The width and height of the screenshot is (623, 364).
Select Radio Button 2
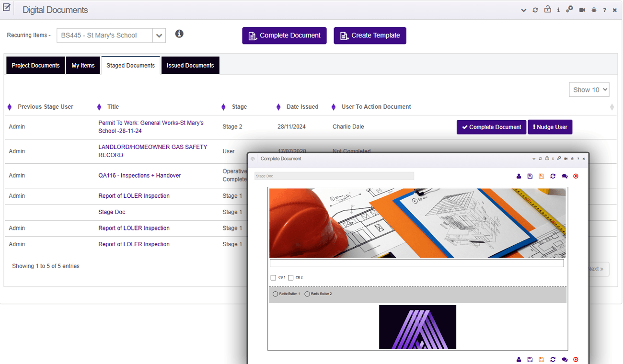[x=307, y=294]
